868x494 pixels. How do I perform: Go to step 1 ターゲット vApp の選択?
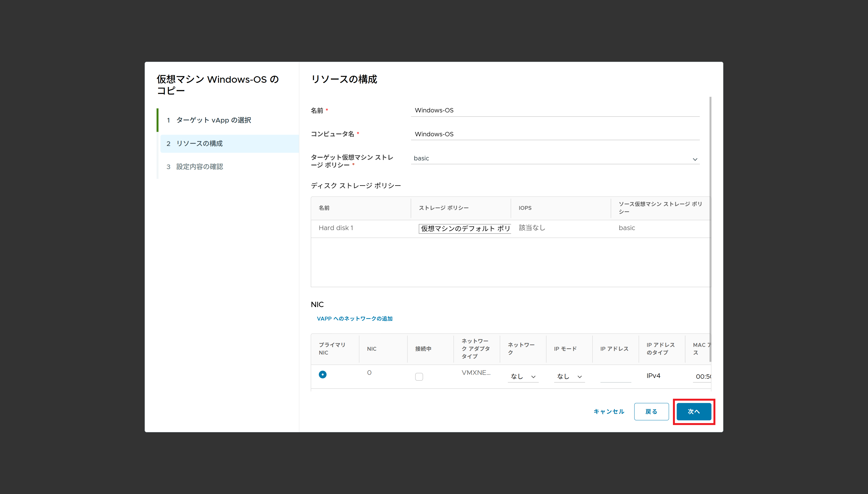coord(214,120)
